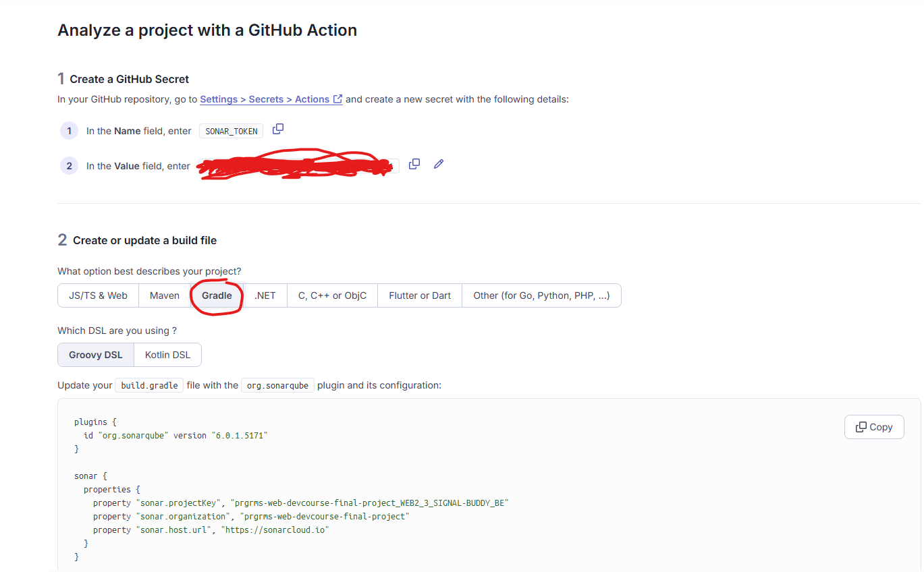Select the .NET option
The image size is (924, 572).
click(x=265, y=295)
